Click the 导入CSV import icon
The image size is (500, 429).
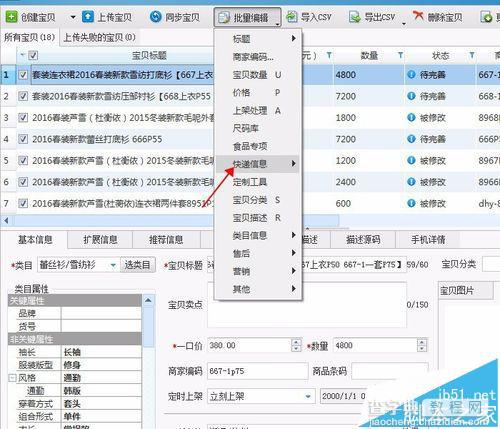(x=292, y=17)
